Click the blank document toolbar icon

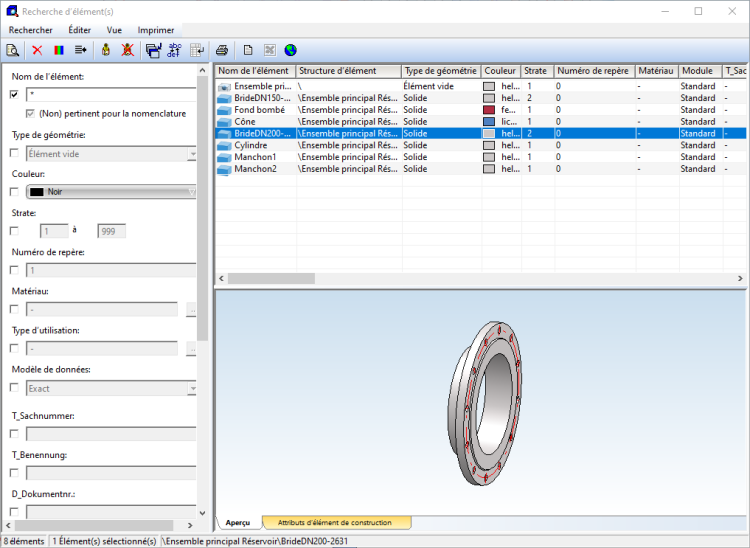247,50
